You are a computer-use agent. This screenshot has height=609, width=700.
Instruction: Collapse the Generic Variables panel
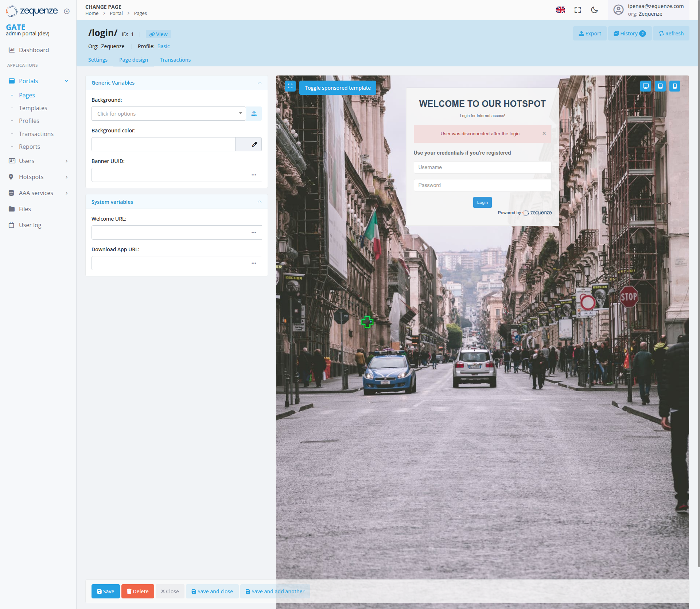point(259,83)
